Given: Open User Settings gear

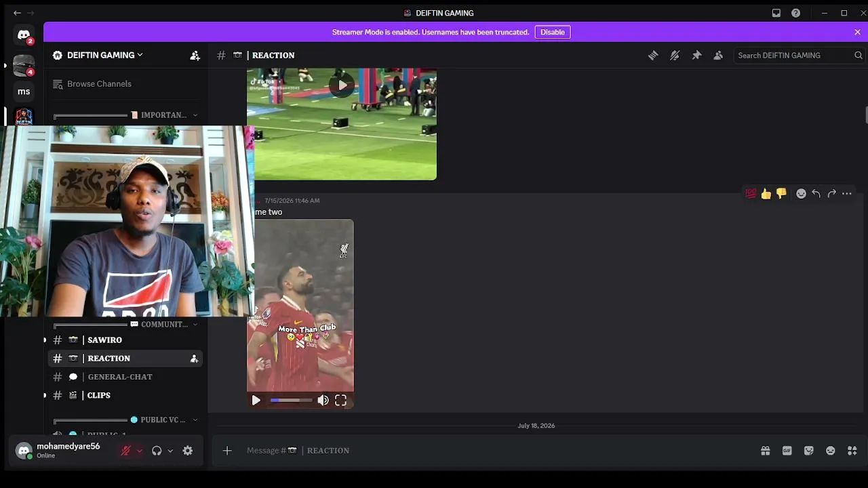Looking at the screenshot, I should tap(188, 451).
